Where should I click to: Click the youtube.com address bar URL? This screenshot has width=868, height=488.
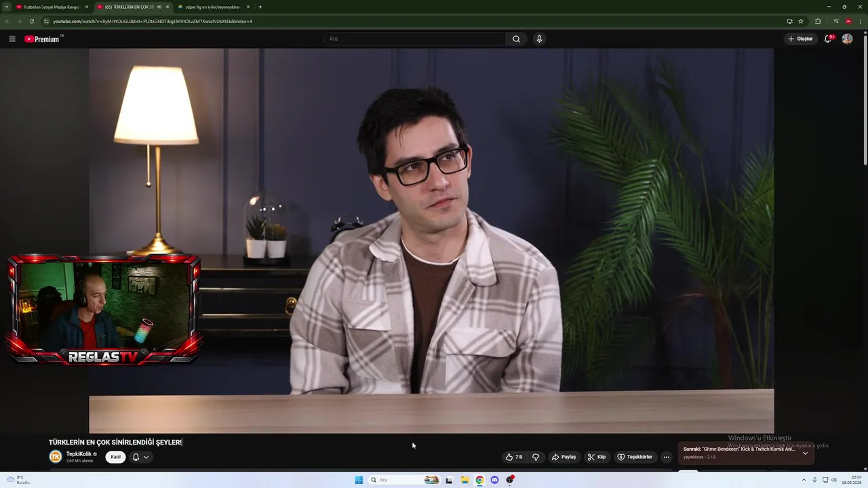[x=153, y=21]
